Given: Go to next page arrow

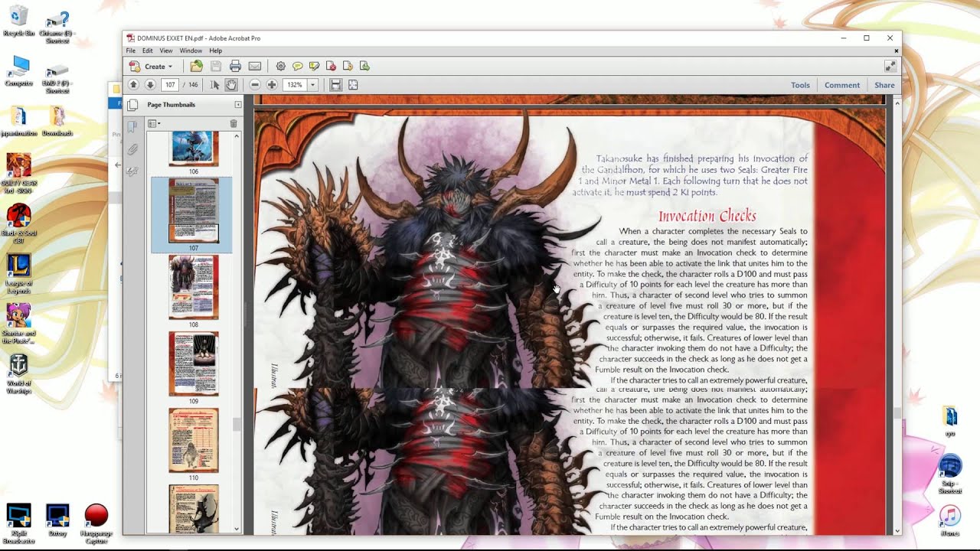Looking at the screenshot, I should coord(150,85).
